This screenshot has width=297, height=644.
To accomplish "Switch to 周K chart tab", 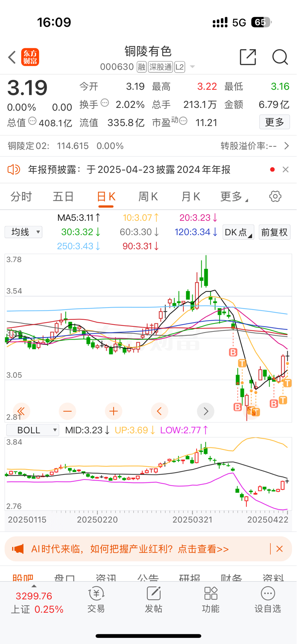I will 148,196.
